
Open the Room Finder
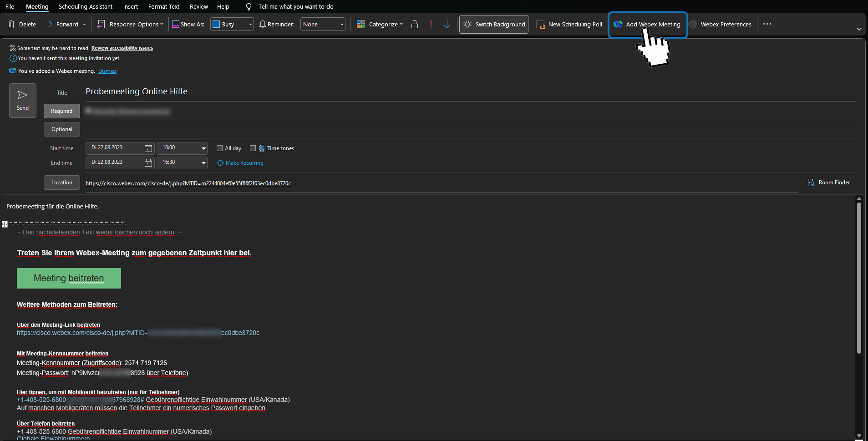click(x=828, y=182)
